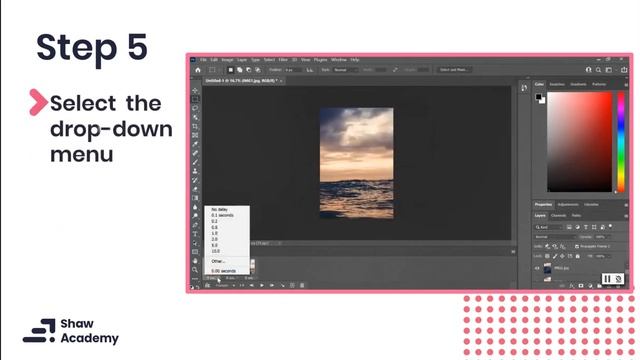Image resolution: width=640 pixels, height=360 pixels.
Task: Delete selected frame with trash icon
Action: pos(302,285)
